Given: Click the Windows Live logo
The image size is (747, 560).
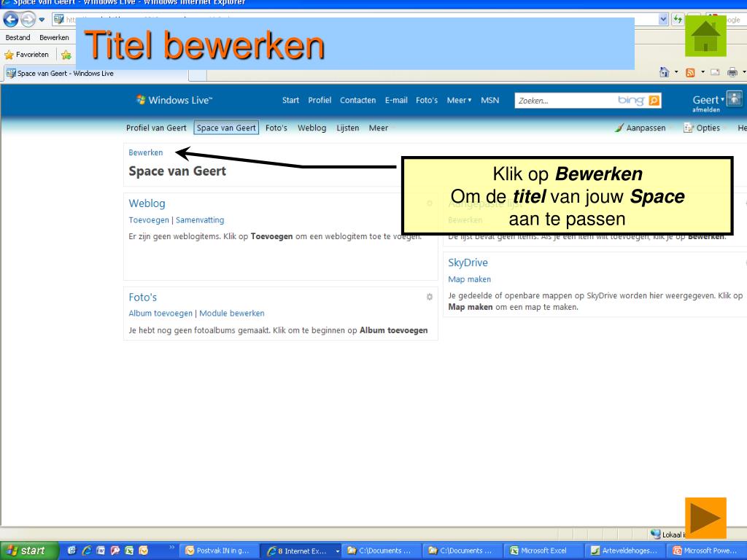Looking at the screenshot, I should pyautogui.click(x=174, y=100).
